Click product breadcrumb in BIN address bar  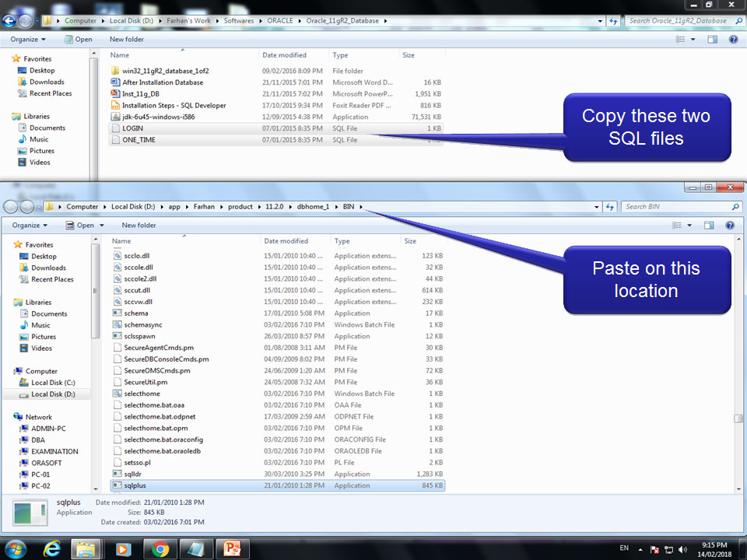tap(240, 207)
